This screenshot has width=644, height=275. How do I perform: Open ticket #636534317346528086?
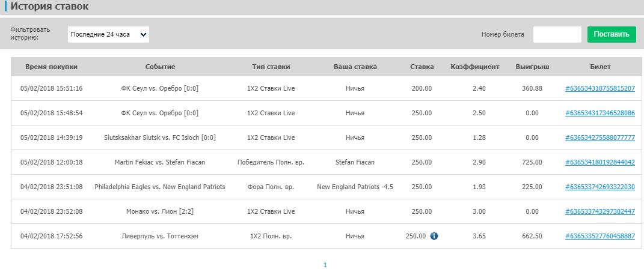pos(600,113)
